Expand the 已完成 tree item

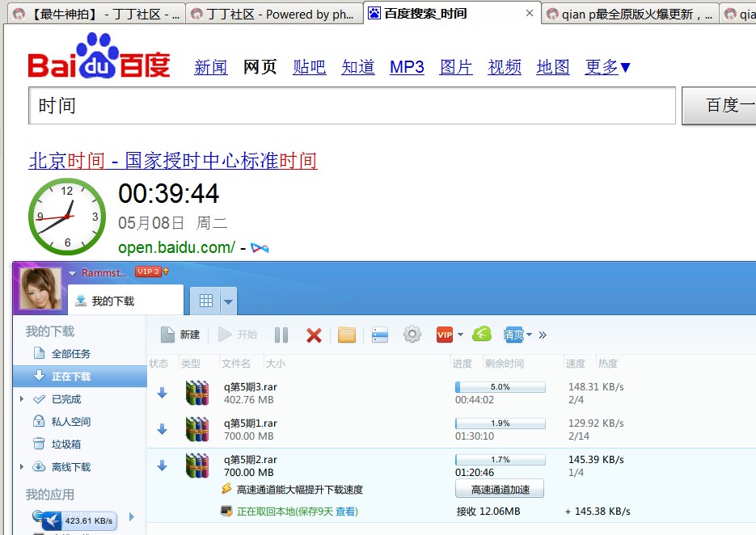tap(22, 399)
